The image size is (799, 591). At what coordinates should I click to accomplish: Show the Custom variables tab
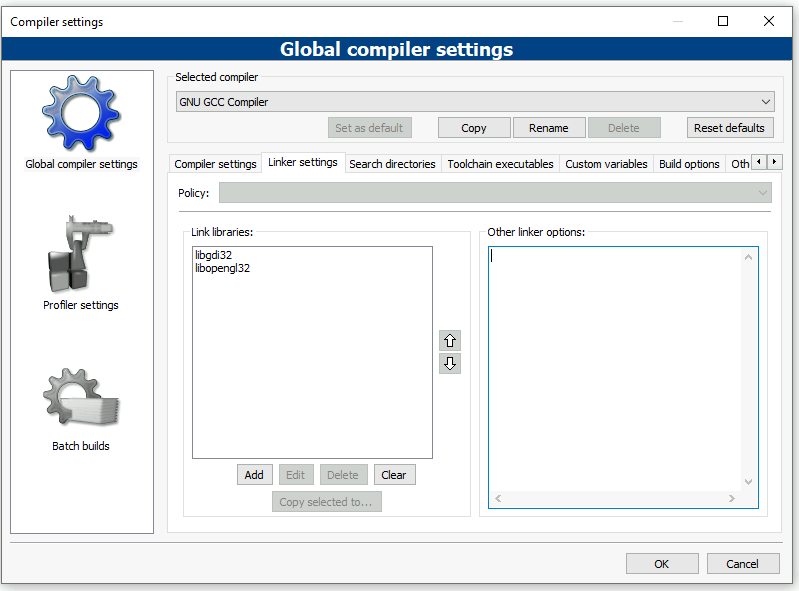pos(606,164)
